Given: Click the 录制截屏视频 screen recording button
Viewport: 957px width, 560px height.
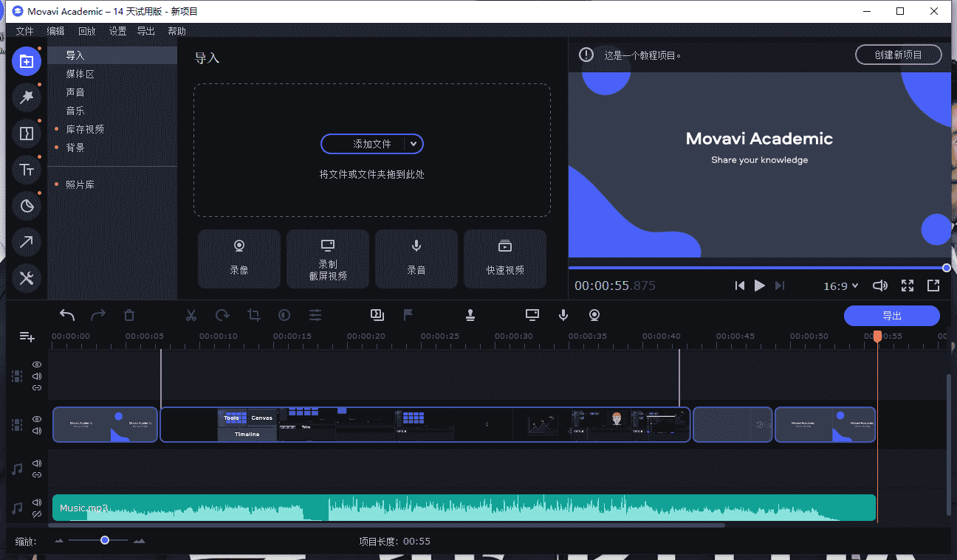Looking at the screenshot, I should pyautogui.click(x=328, y=259).
